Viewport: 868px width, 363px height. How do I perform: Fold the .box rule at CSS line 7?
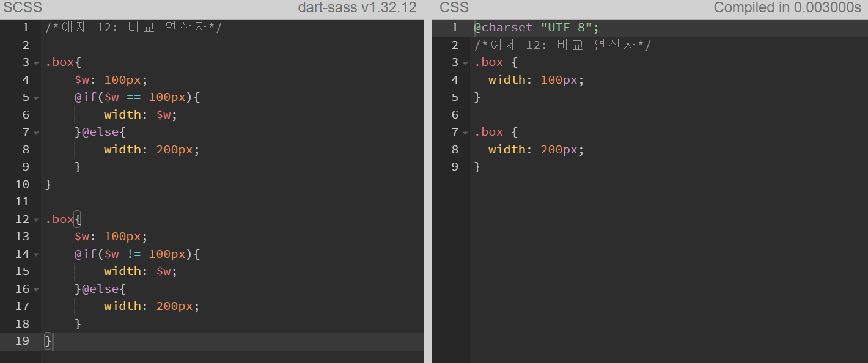click(x=466, y=133)
